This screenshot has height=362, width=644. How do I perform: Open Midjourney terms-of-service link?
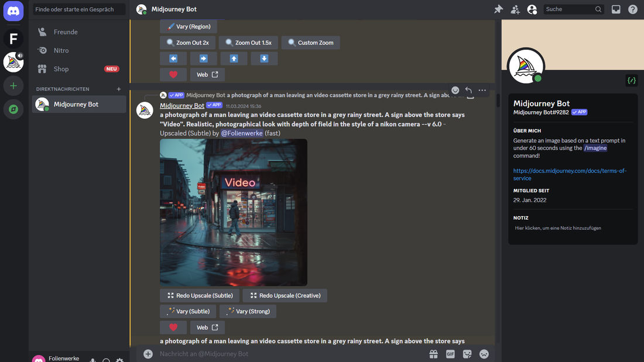click(x=570, y=174)
